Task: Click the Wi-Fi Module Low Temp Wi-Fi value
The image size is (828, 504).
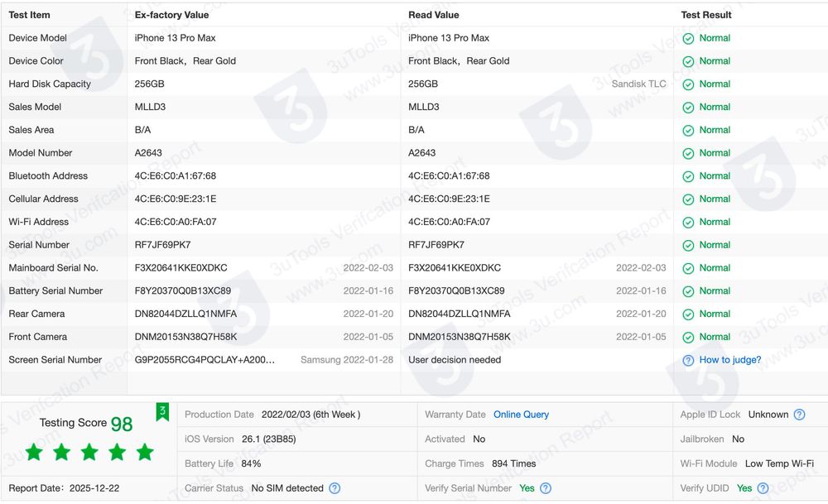Action: [779, 463]
